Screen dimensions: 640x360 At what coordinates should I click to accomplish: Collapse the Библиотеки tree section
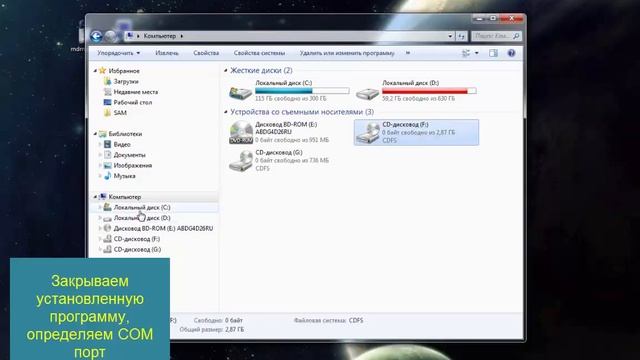click(x=95, y=134)
